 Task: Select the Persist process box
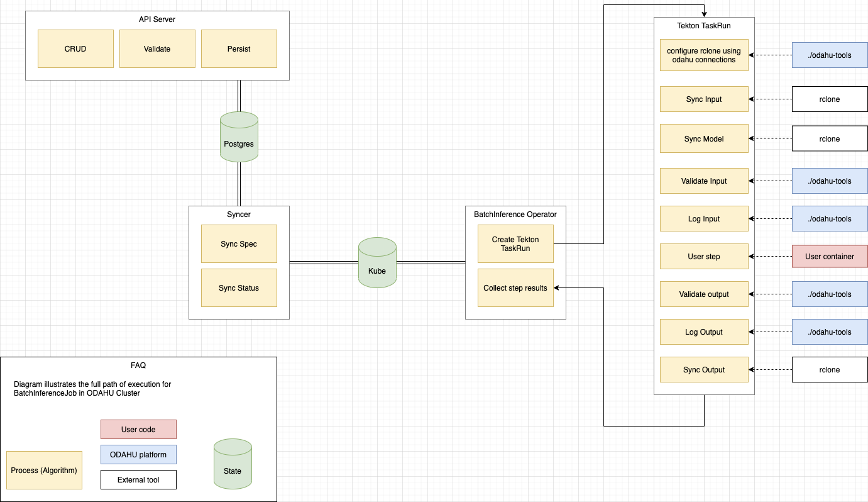coord(239,48)
